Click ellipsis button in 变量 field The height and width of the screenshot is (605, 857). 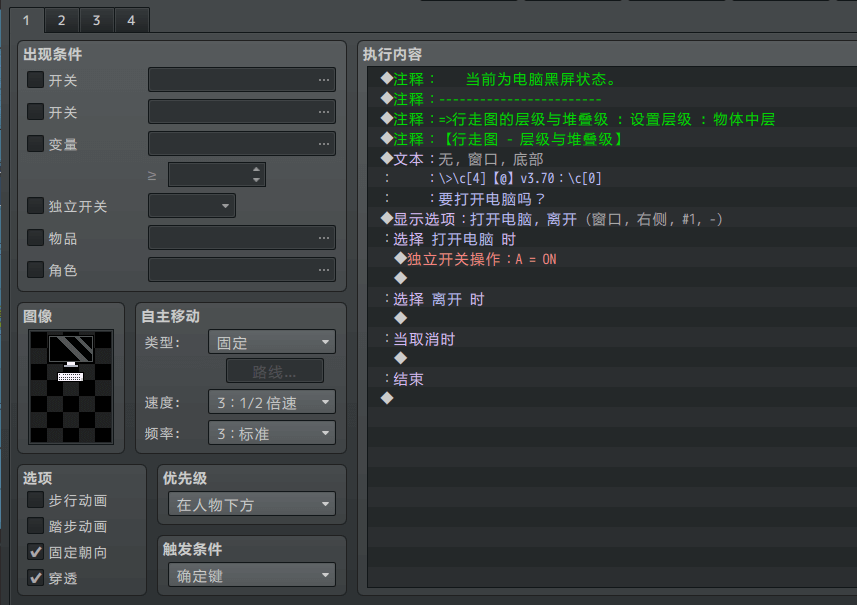[x=323, y=144]
